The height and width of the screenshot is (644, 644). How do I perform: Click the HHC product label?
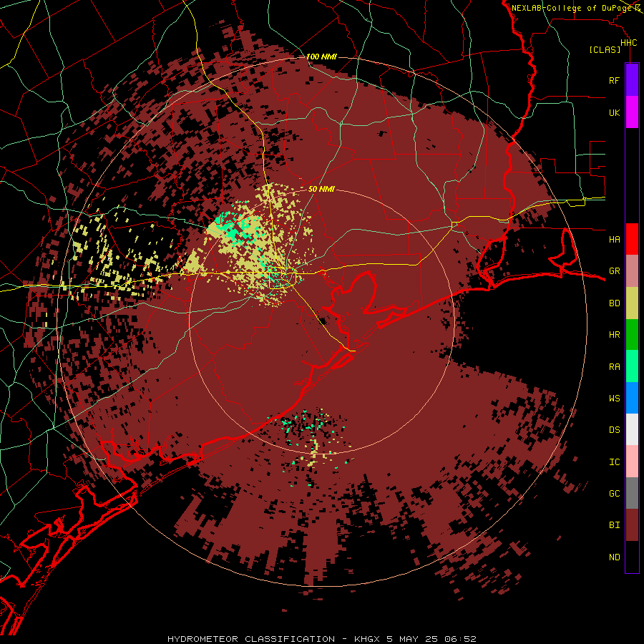tap(629, 43)
